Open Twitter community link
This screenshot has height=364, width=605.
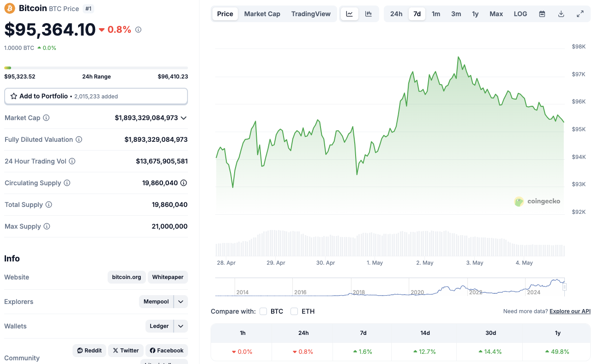[126, 351]
